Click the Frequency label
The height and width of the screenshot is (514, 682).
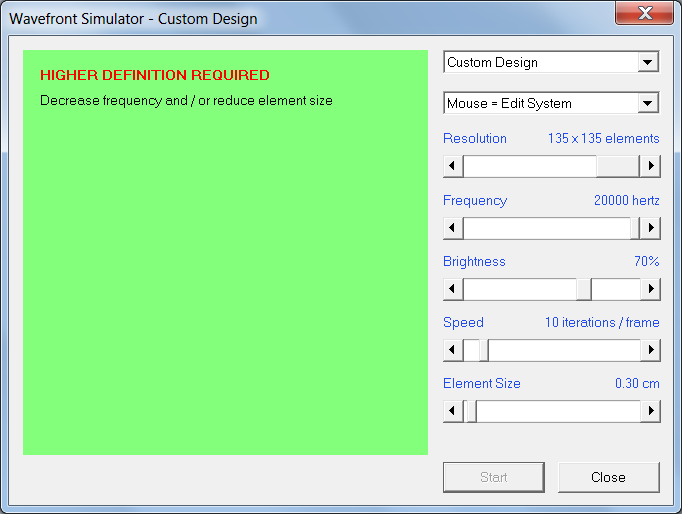click(x=475, y=200)
